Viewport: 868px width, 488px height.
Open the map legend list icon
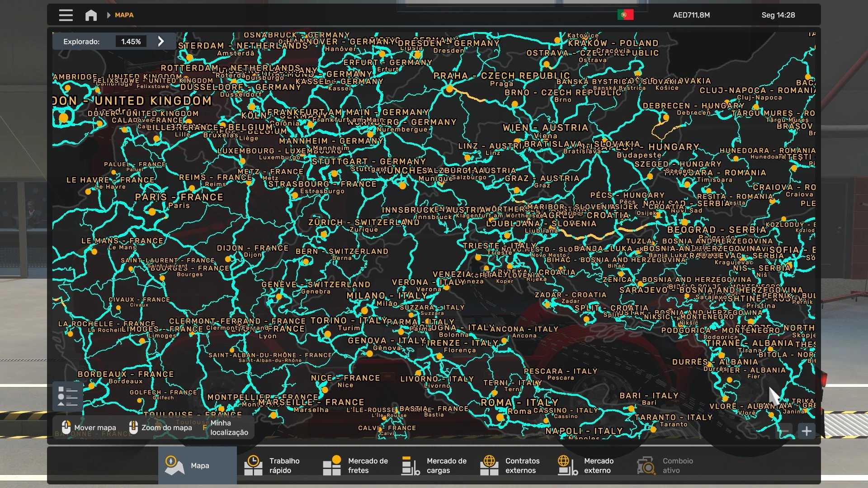(x=68, y=396)
